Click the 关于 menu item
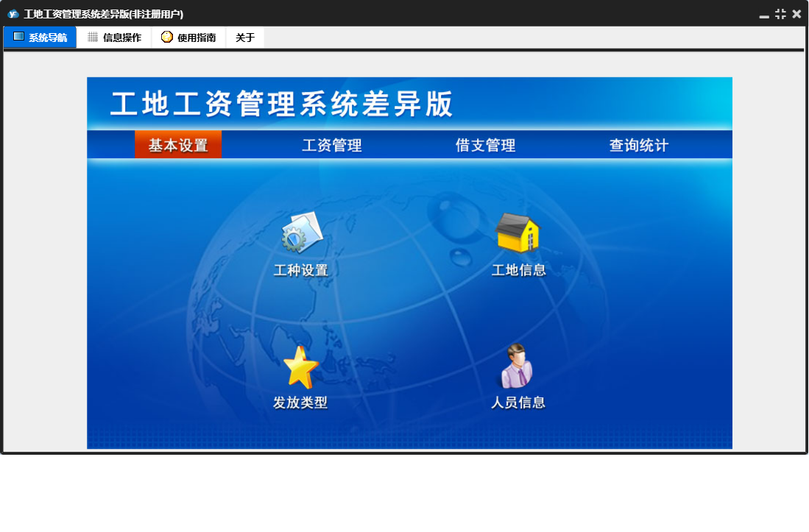This screenshot has height=532, width=809. [x=245, y=38]
